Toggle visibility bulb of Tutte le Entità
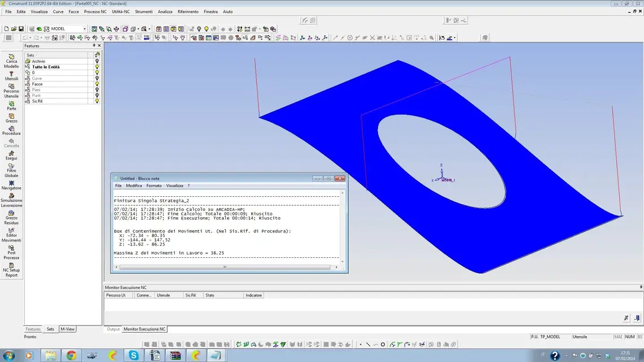 97,67
